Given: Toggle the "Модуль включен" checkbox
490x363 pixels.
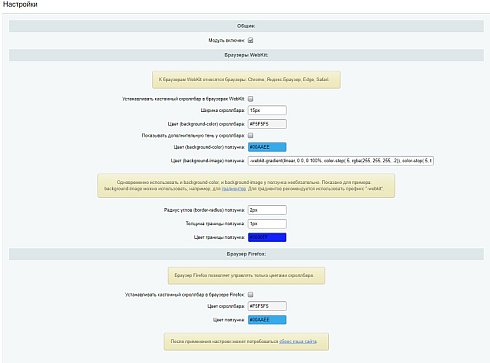Looking at the screenshot, I should click(x=250, y=40).
